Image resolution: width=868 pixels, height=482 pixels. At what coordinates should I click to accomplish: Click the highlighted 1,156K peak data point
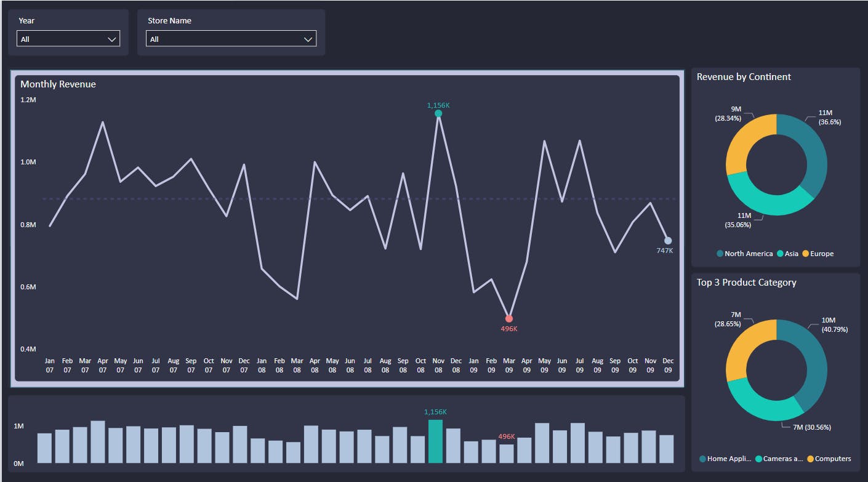[438, 114]
